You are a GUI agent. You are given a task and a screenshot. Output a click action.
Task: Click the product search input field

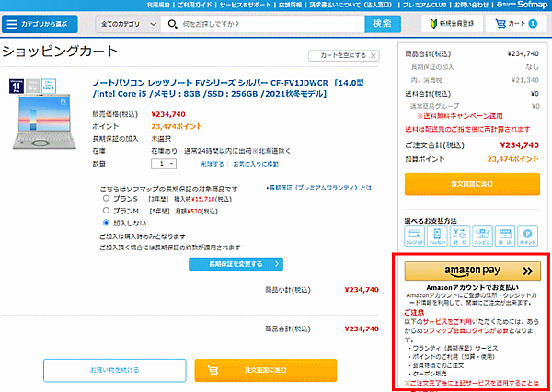click(267, 24)
